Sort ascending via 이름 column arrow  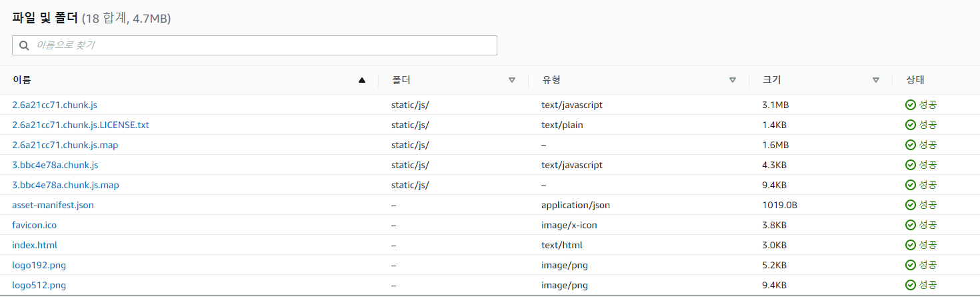point(362,80)
